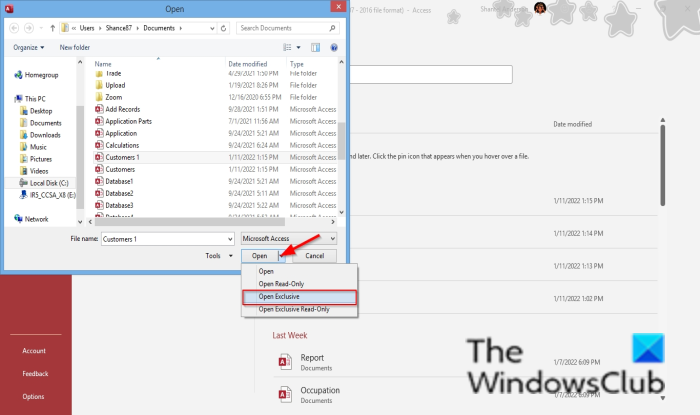This screenshot has width=700, height=415.
Task: Sort by the Date modified column header
Action: [248, 64]
